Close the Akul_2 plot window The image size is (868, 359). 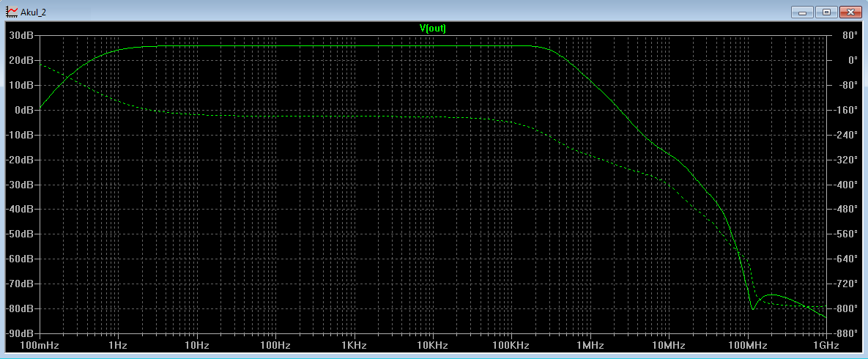(850, 12)
